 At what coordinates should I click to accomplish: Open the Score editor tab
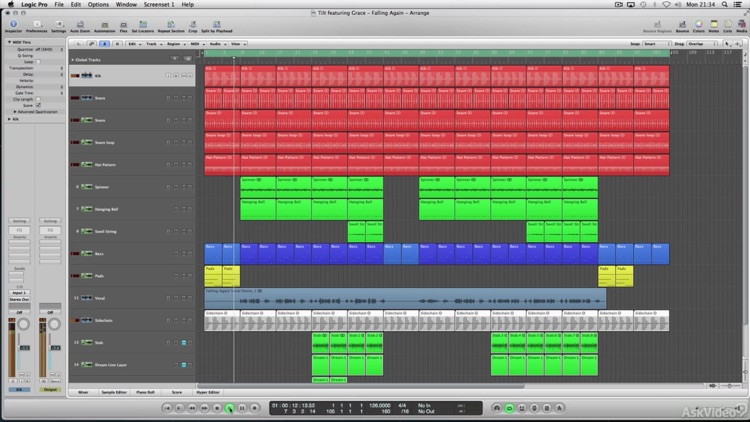coord(176,392)
